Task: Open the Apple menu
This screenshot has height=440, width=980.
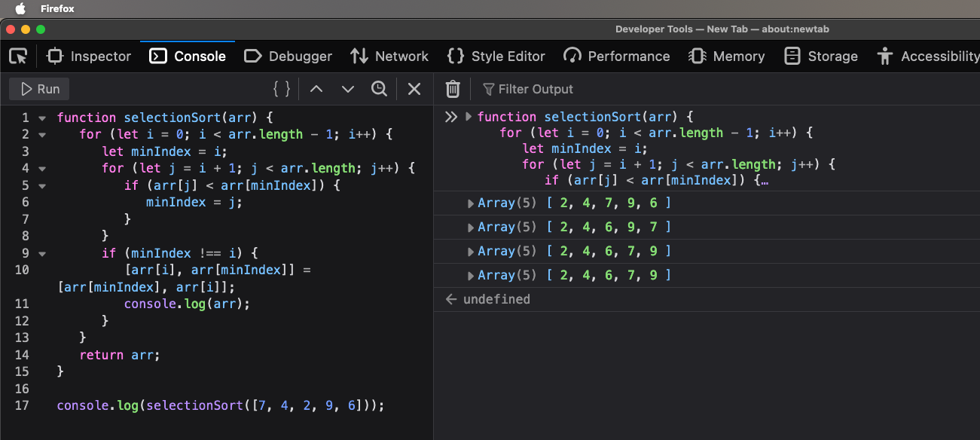Action: coord(20,8)
